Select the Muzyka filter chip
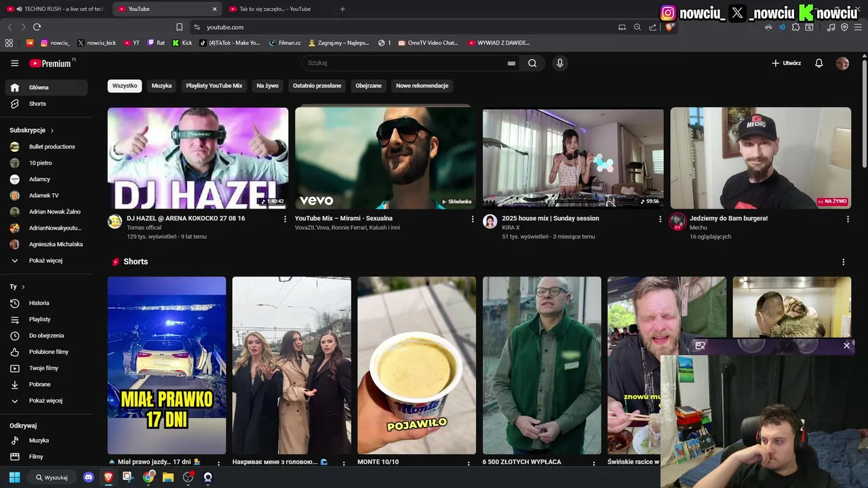The width and height of the screenshot is (868, 488). tap(161, 85)
